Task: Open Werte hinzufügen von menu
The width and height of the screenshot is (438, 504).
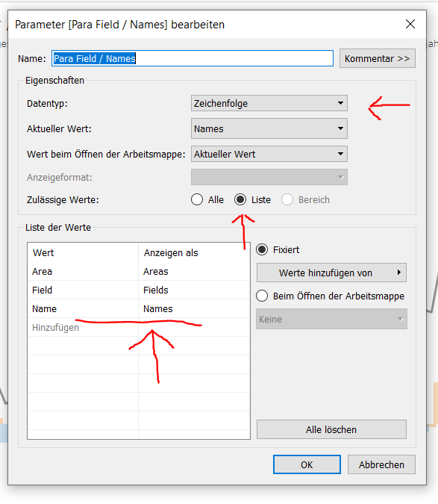Action: pos(331,273)
